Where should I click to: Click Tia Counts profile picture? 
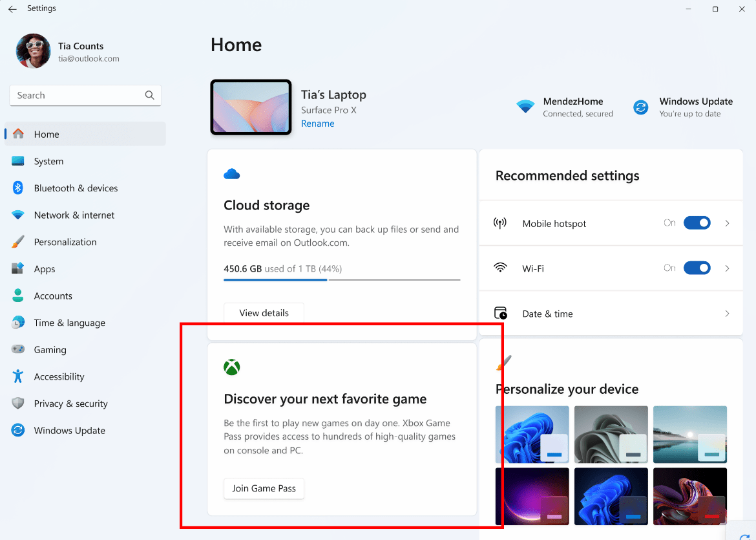click(33, 51)
